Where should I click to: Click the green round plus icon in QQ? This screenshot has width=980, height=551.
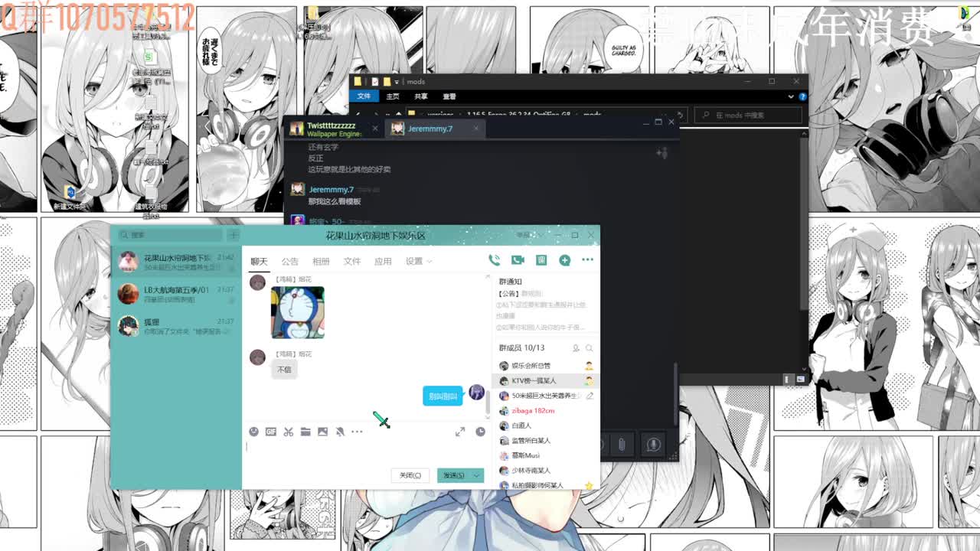(x=564, y=260)
